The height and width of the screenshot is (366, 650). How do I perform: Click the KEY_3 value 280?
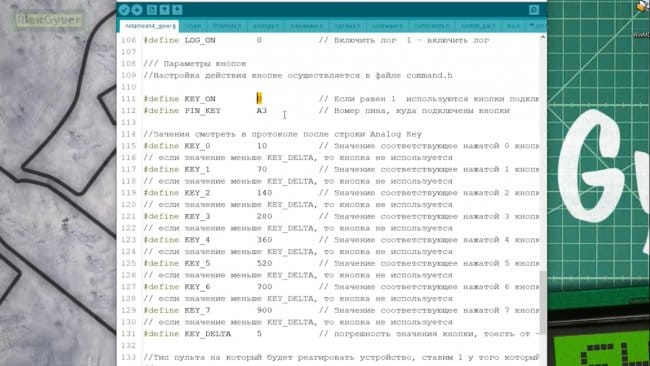click(264, 216)
